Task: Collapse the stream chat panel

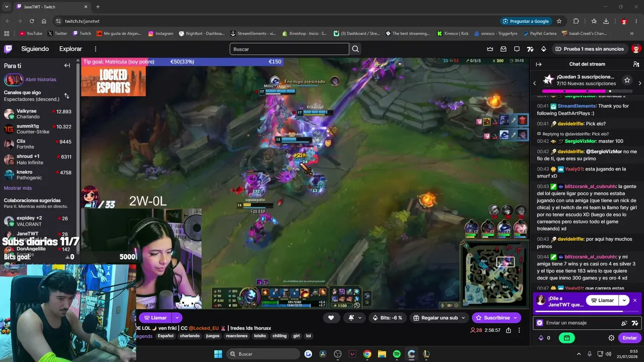Action: (x=538, y=64)
